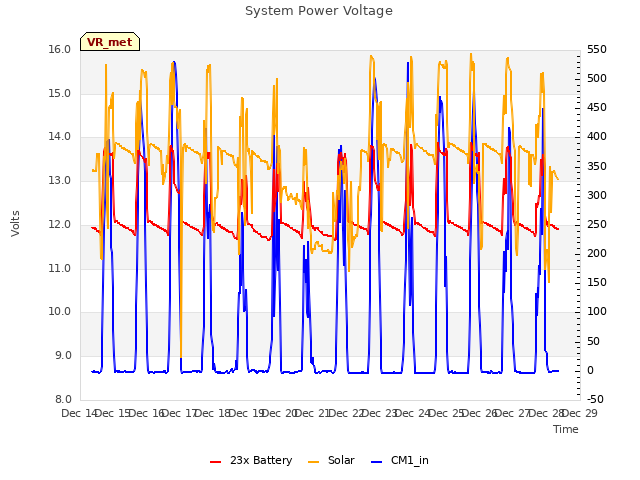Click the System Power Voltage chart title

[319, 11]
